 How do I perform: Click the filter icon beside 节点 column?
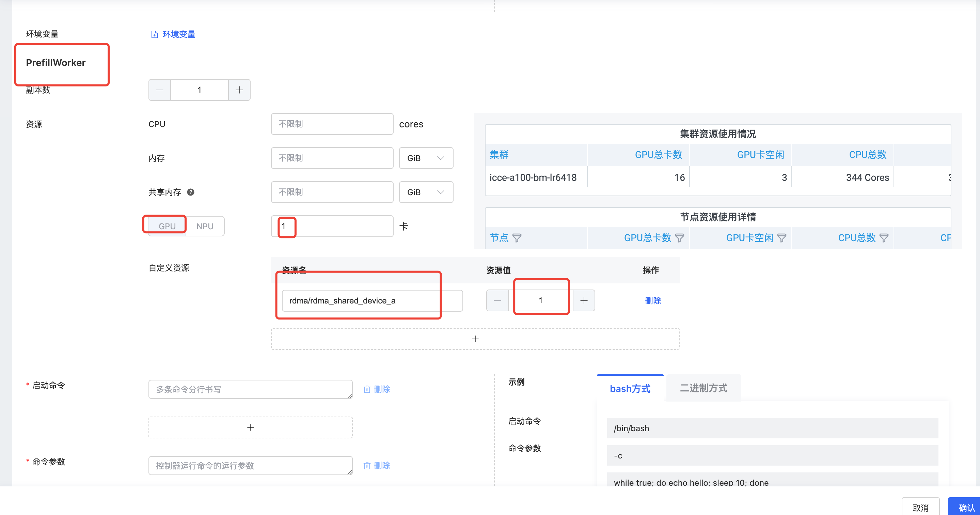(x=517, y=238)
